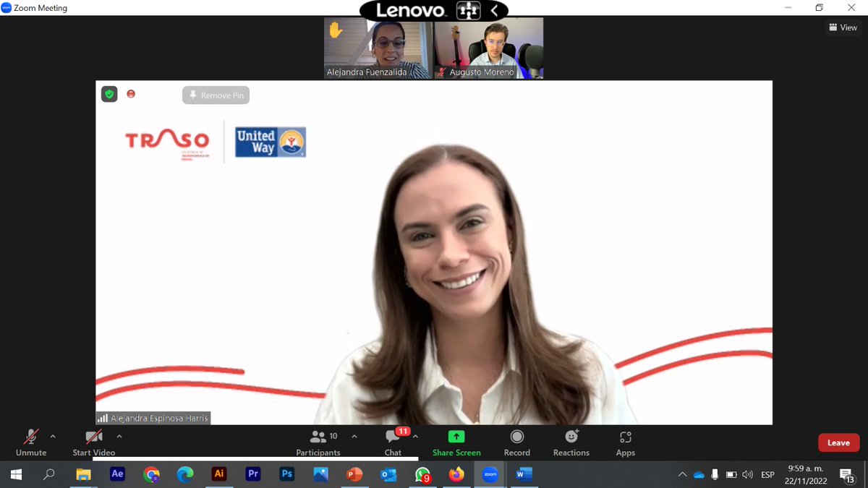868x488 pixels.
Task: Launch Photoshop from taskbar
Action: click(286, 474)
